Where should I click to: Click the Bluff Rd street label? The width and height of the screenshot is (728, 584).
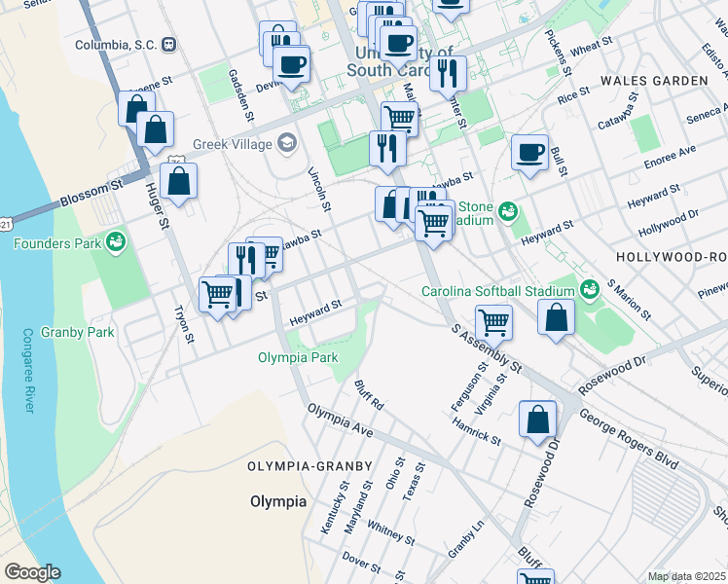click(369, 395)
